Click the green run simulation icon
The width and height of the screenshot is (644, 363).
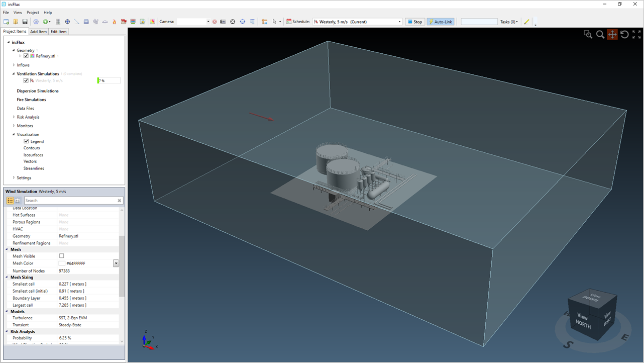point(45,22)
